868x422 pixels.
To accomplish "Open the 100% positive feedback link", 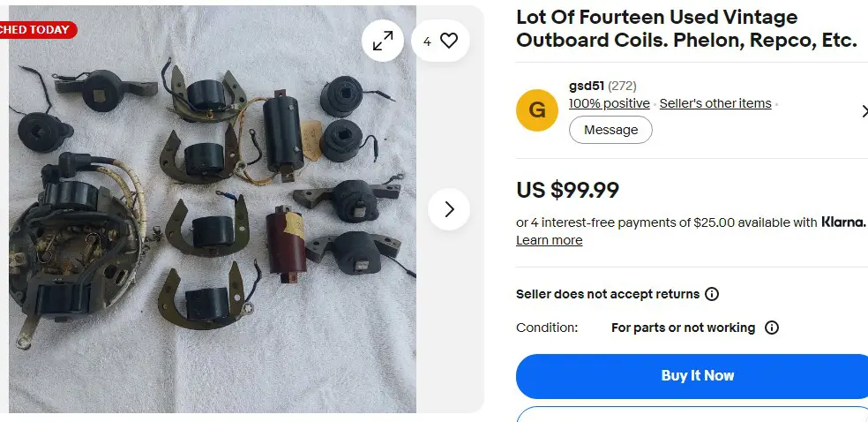I will point(609,103).
